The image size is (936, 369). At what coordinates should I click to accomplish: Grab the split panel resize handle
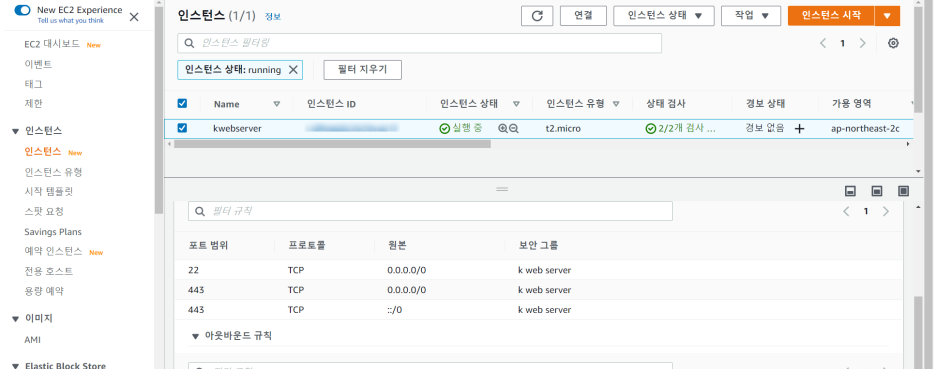pyautogui.click(x=502, y=189)
